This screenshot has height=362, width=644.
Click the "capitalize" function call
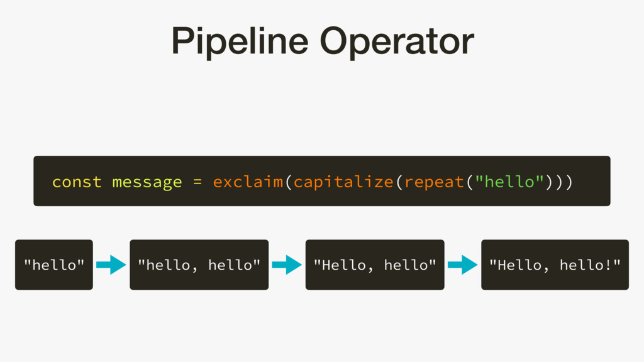tap(343, 182)
